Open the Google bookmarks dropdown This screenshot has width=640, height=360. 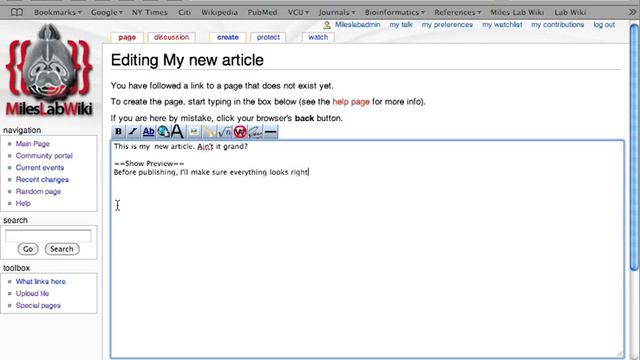coord(107,12)
